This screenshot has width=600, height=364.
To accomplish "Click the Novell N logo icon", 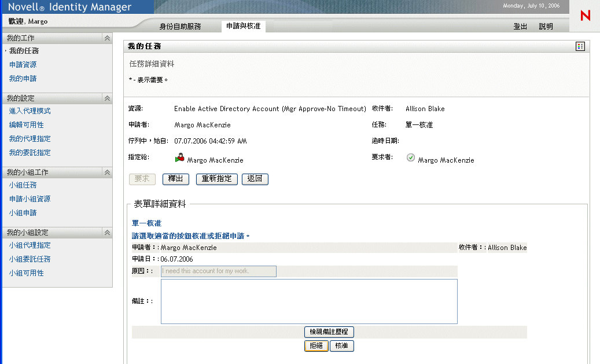I will (x=585, y=16).
